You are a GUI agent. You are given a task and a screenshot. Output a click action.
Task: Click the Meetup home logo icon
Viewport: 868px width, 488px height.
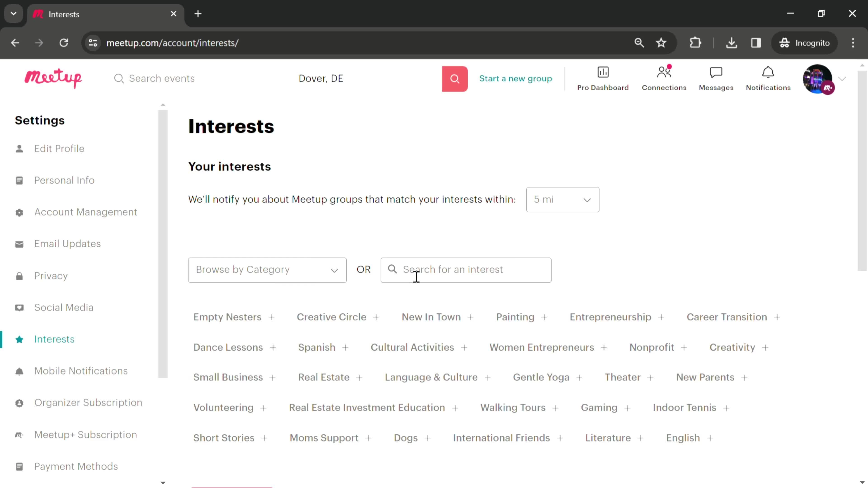(53, 78)
